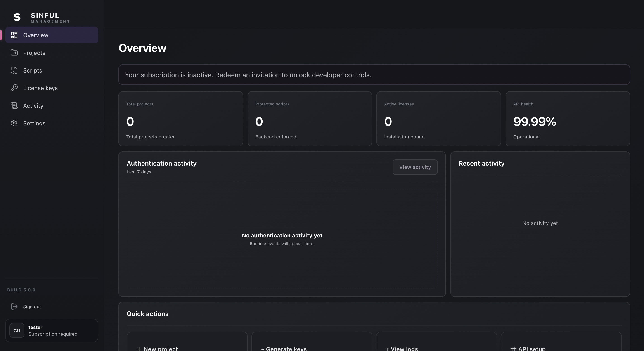Open the Scripts section

click(52, 70)
